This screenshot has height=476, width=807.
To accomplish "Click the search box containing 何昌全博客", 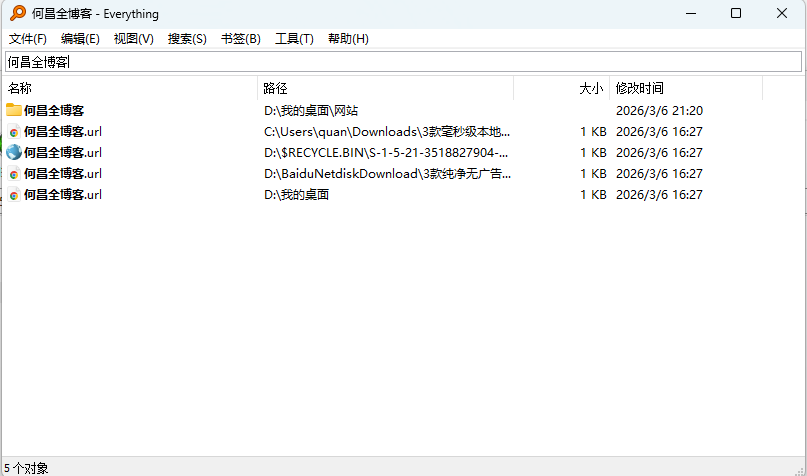I will (x=404, y=62).
